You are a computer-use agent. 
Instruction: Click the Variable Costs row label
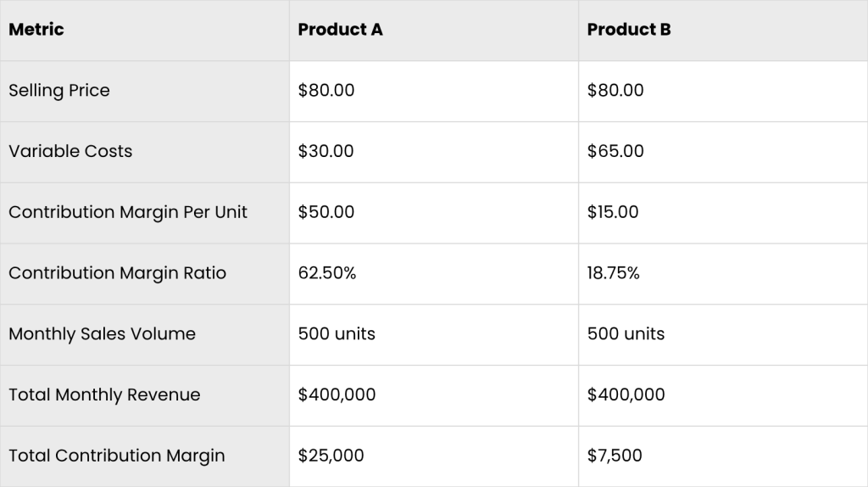pos(70,151)
